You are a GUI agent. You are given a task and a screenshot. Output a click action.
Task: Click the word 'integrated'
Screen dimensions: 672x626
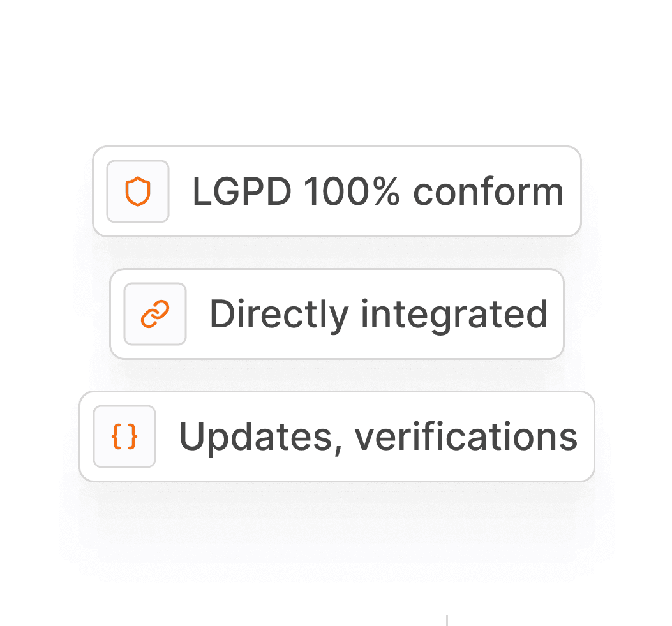tap(454, 316)
